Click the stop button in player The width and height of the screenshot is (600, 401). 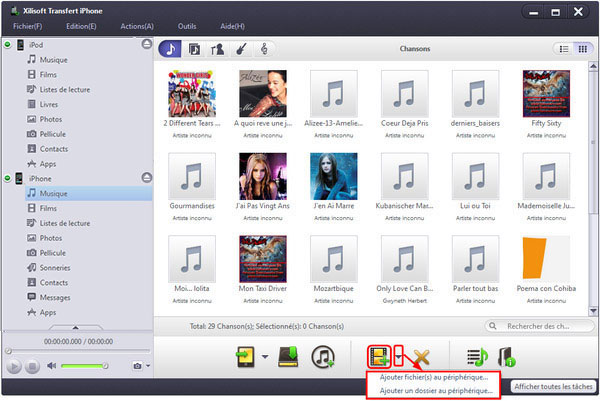click(x=32, y=366)
